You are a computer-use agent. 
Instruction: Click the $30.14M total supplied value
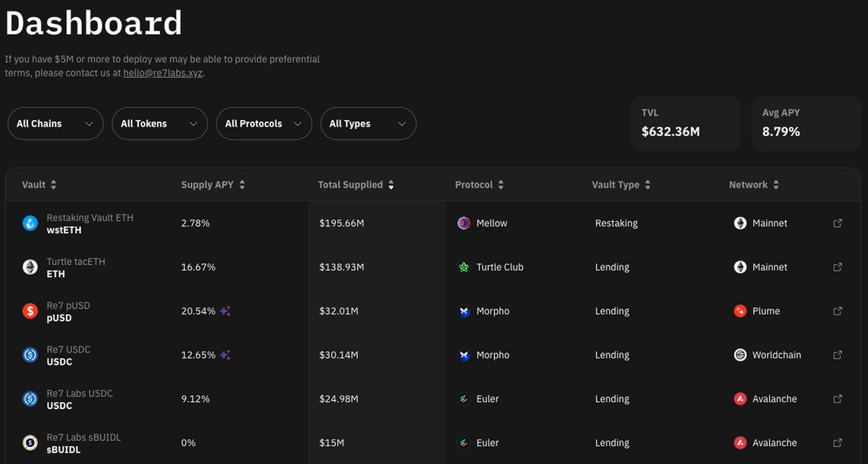point(339,355)
